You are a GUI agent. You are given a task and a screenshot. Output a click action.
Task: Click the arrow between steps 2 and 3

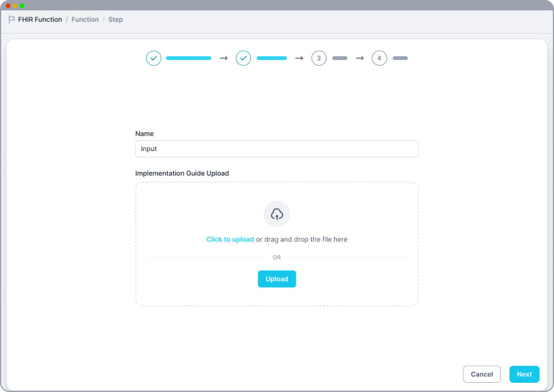click(299, 58)
